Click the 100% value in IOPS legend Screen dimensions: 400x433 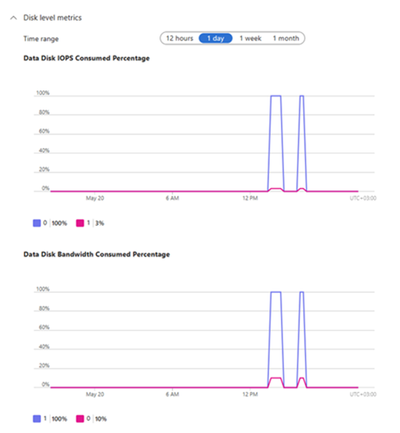coord(59,223)
